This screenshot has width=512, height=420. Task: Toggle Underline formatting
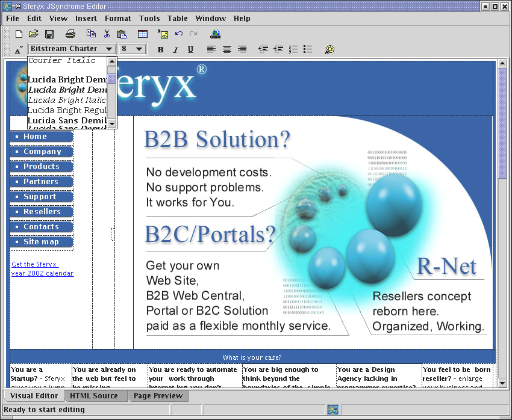click(x=190, y=49)
